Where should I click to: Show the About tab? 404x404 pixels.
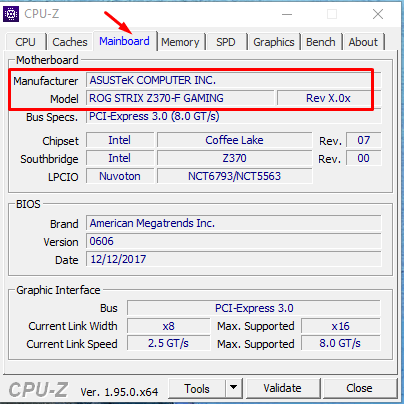363,42
